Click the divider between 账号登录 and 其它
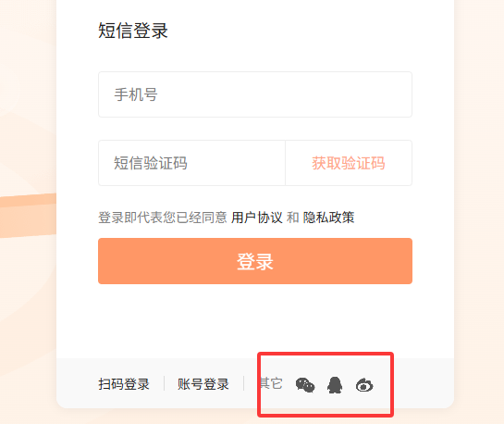The height and width of the screenshot is (424, 504). tap(244, 383)
